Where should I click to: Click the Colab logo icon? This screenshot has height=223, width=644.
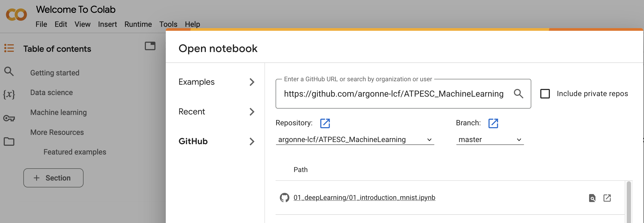(16, 15)
